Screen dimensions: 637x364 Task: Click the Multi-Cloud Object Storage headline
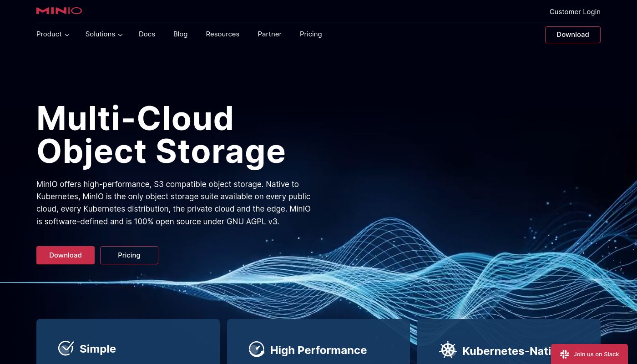coord(161,135)
